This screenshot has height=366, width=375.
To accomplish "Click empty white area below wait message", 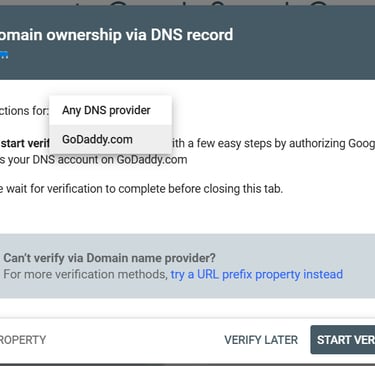I will tap(187, 215).
